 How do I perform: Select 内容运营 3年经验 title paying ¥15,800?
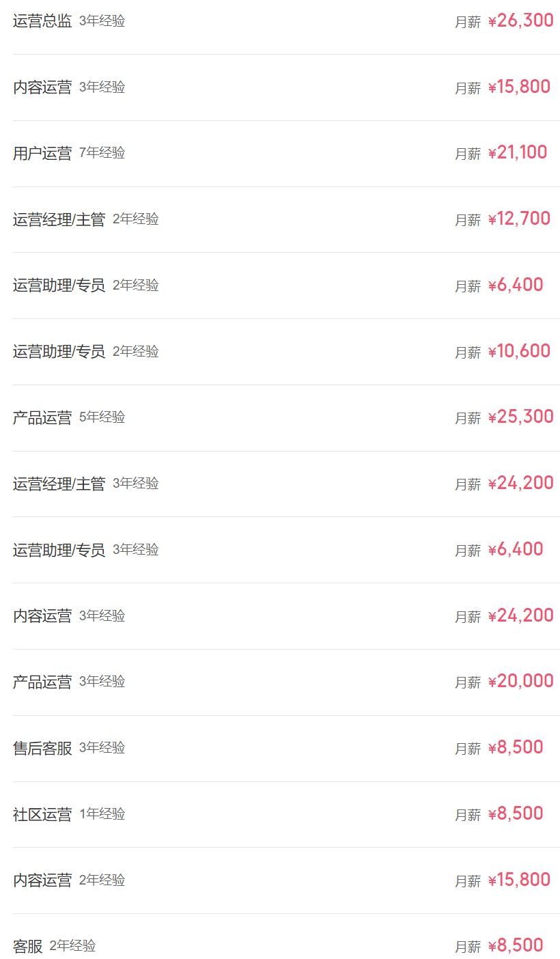click(x=42, y=87)
